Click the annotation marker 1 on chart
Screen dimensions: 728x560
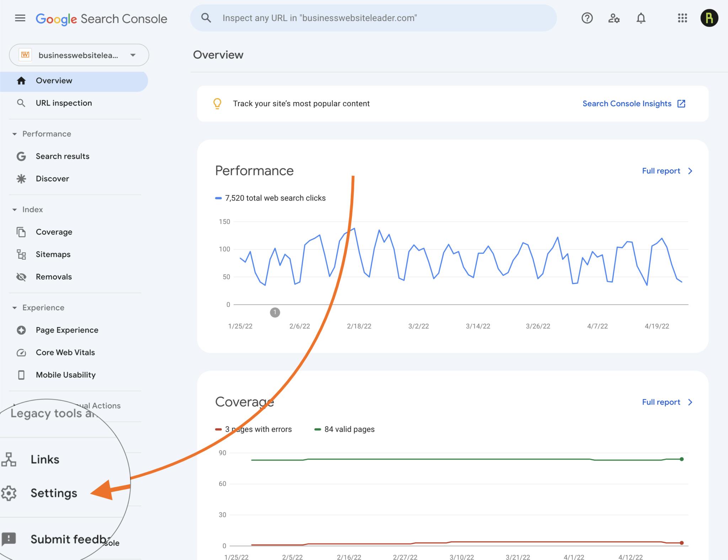(275, 313)
